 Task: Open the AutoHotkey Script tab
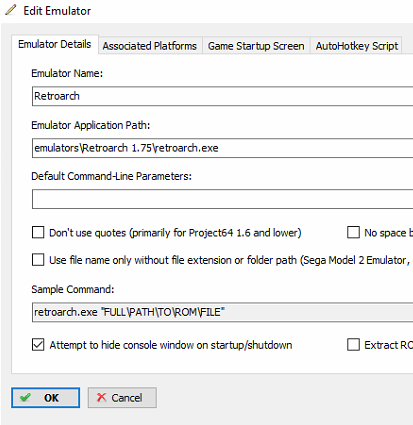[357, 46]
